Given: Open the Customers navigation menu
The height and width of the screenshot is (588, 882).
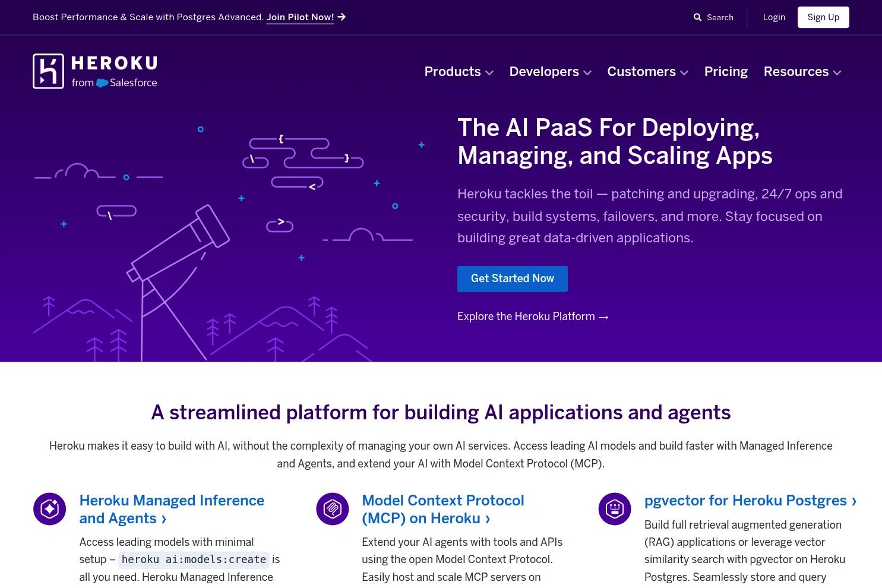Looking at the screenshot, I should [648, 72].
